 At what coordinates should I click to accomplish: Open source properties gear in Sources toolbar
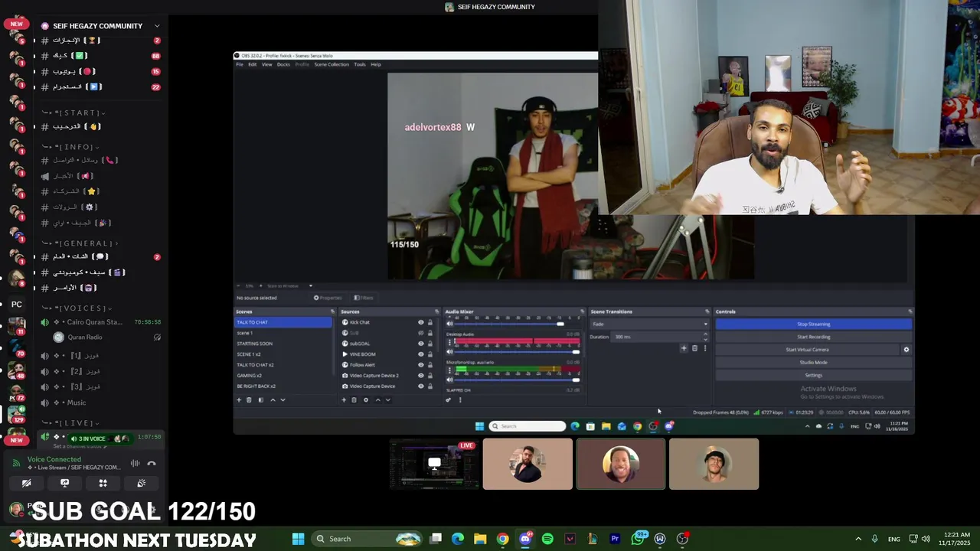point(365,399)
